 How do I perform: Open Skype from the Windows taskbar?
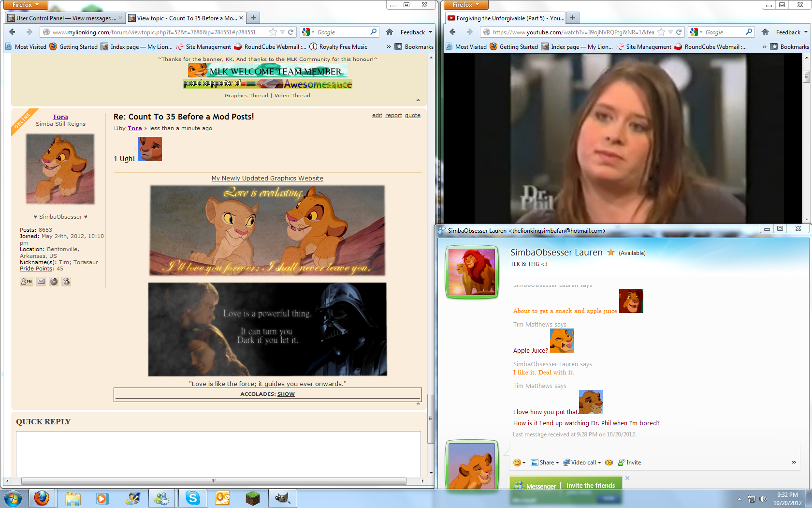point(192,498)
